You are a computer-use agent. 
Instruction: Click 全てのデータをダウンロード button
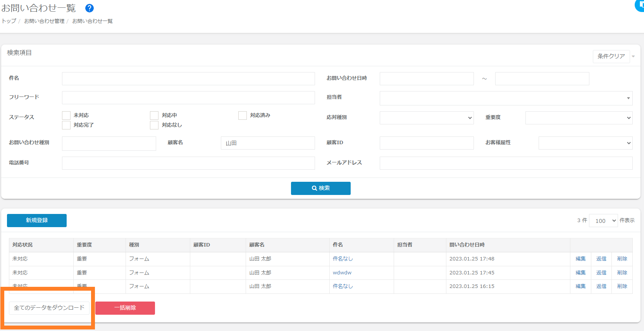[49, 308]
